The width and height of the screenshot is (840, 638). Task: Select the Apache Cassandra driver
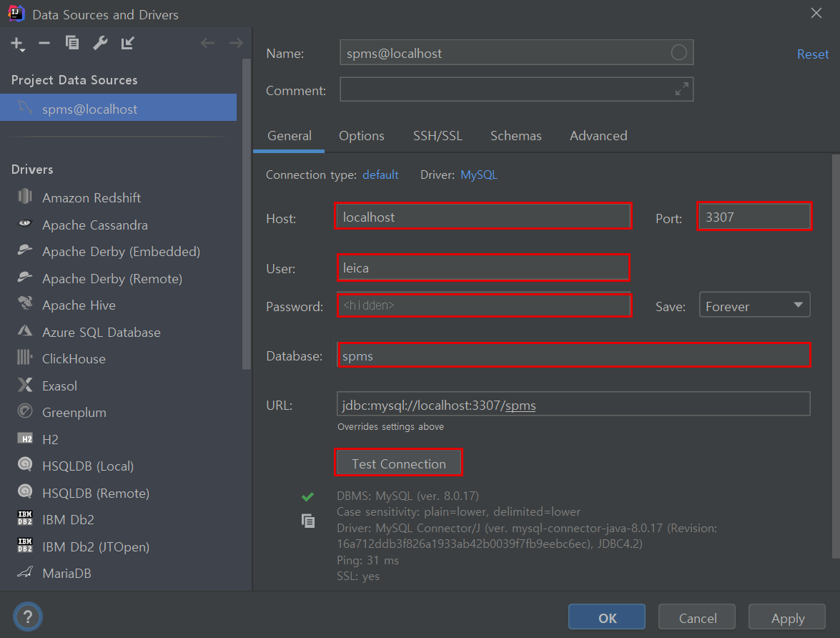95,225
